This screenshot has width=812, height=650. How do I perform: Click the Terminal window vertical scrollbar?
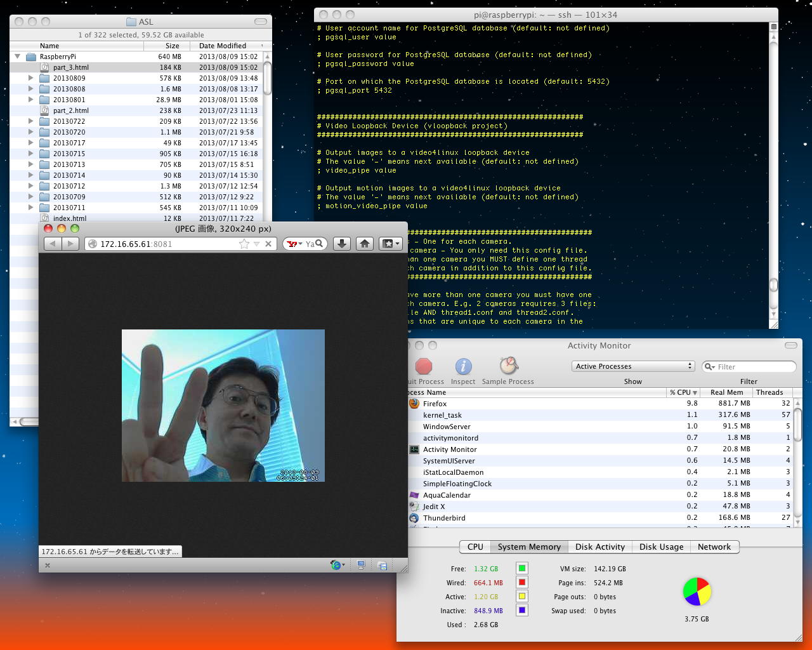tap(773, 175)
